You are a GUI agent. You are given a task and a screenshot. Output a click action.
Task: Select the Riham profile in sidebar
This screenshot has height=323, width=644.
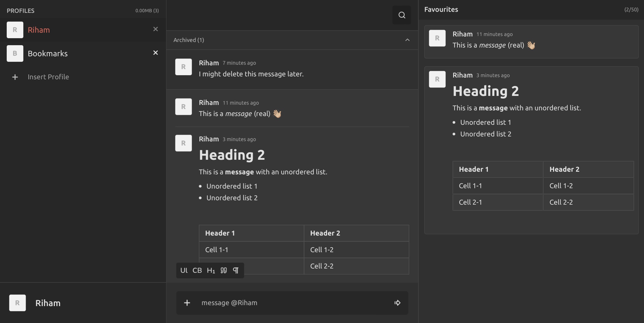coord(39,30)
